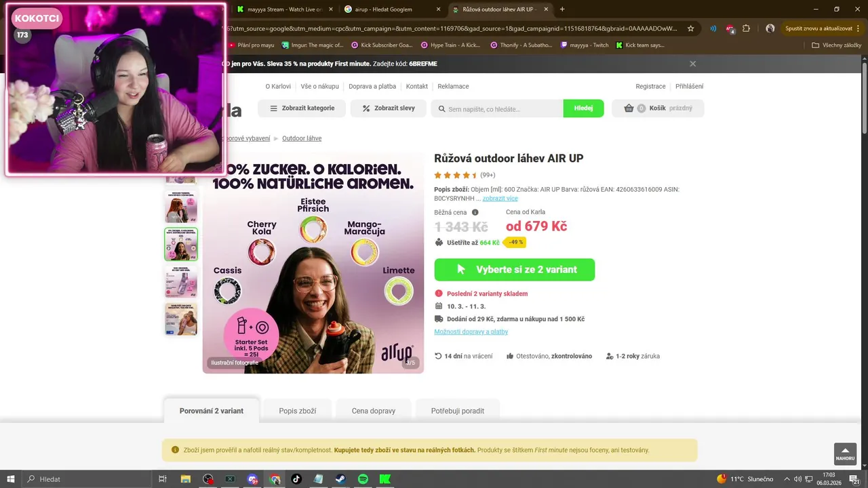868x488 pixels.
Task: Expand description with zobrazit více
Action: [x=500, y=199]
